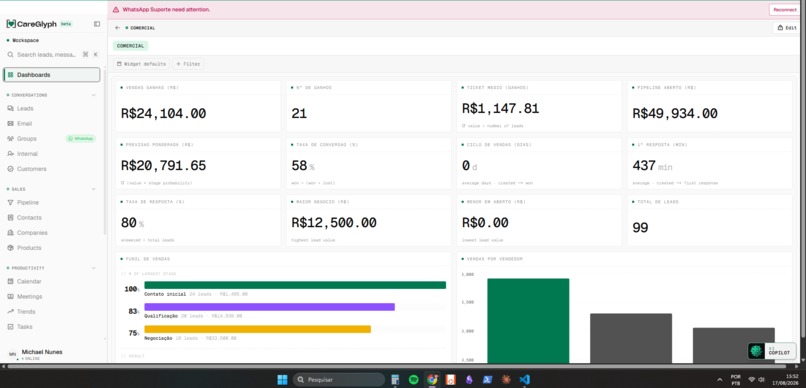Go back with the left arrow icon
Image resolution: width=806 pixels, height=388 pixels.
point(118,28)
